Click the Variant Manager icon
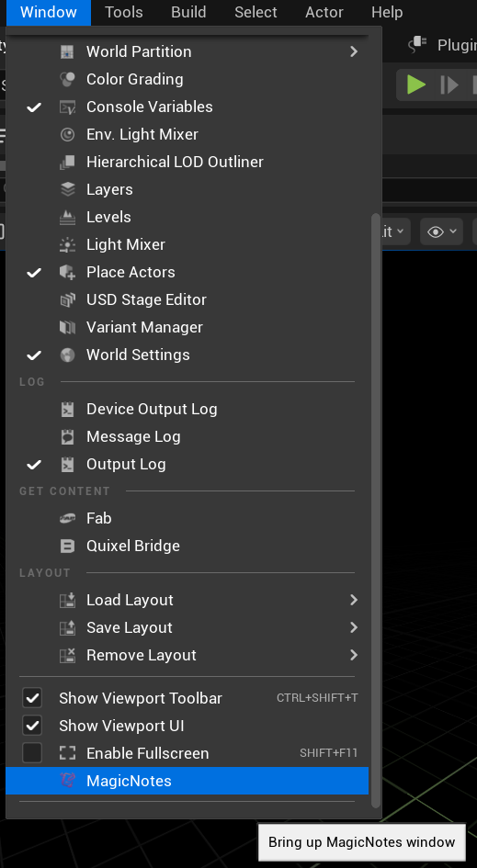The width and height of the screenshot is (477, 868). 68,327
